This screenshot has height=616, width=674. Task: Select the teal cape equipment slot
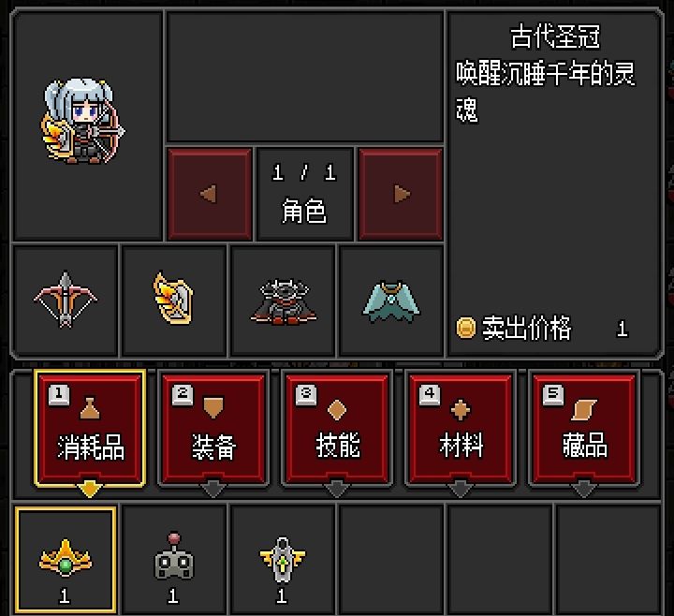click(x=391, y=301)
